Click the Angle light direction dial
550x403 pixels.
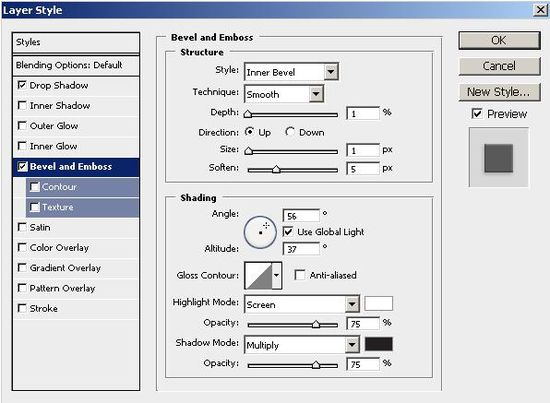coord(260,232)
